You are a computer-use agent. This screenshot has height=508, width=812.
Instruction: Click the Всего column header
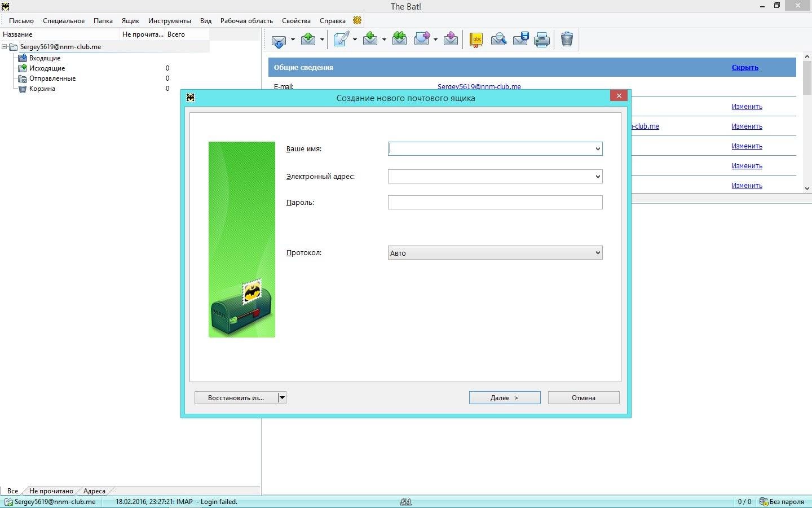187,34
